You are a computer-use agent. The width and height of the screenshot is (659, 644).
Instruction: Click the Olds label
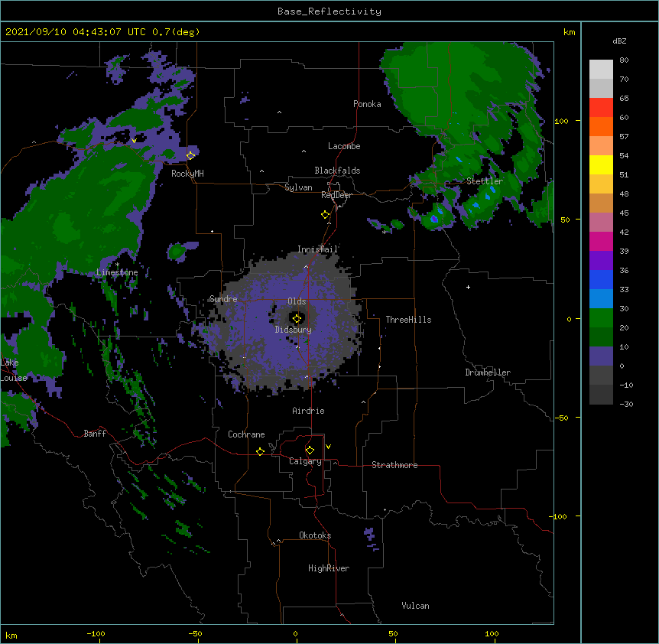(x=297, y=301)
